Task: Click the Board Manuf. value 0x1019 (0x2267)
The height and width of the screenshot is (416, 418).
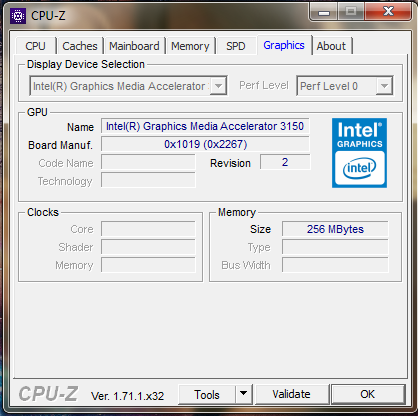Action: pyautogui.click(x=205, y=144)
